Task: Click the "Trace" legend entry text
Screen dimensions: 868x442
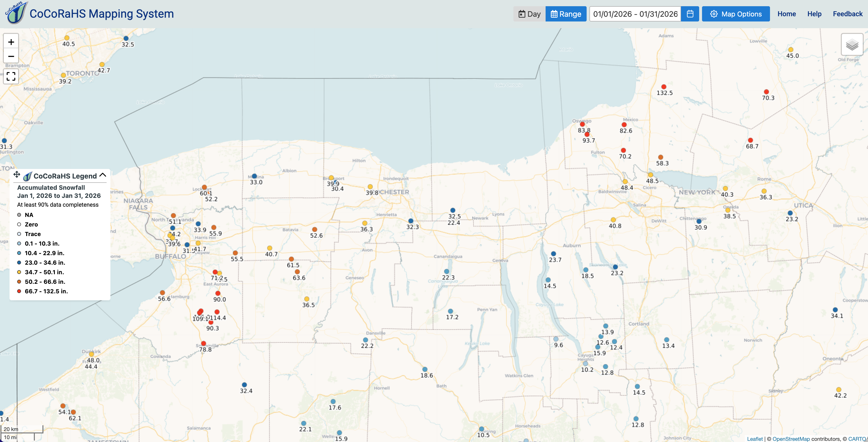Action: 33,234
